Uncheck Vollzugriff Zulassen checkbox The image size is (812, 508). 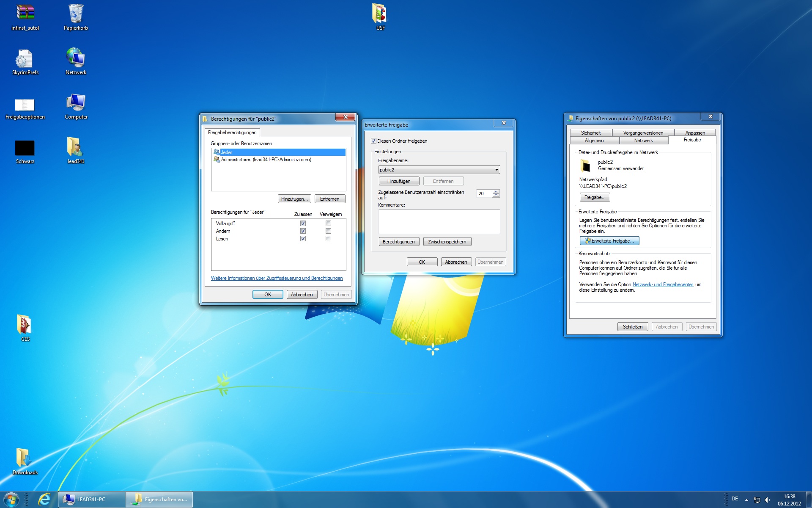pos(303,224)
